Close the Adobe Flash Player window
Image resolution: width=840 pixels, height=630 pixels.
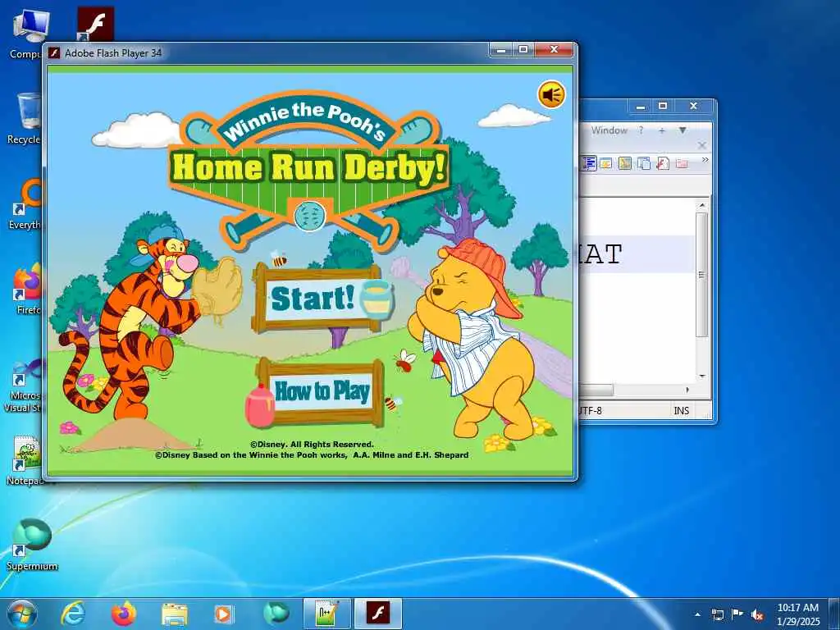tap(554, 50)
